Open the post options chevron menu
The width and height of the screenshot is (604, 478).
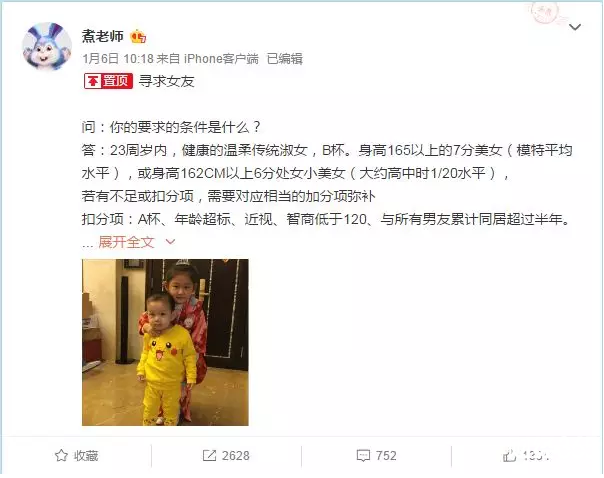click(575, 27)
